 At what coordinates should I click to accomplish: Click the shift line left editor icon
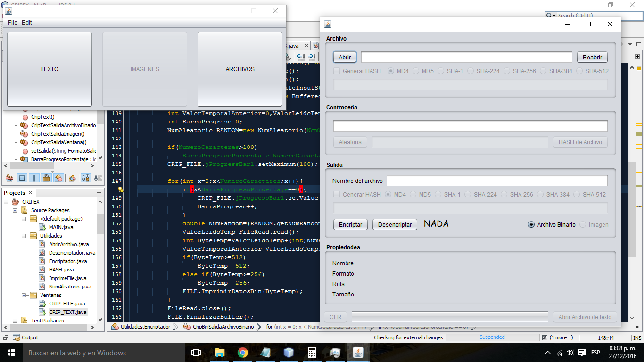pyautogui.click(x=301, y=58)
